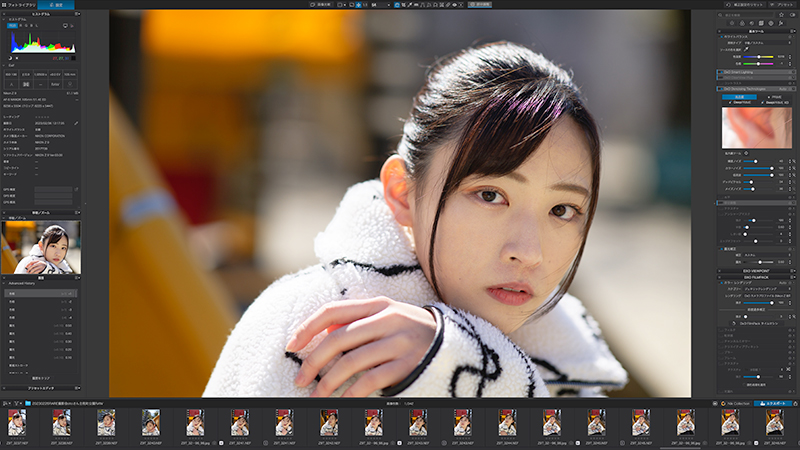The height and width of the screenshot is (450, 800).
Task: Open the Watermark and effects category
Action: click(x=781, y=23)
